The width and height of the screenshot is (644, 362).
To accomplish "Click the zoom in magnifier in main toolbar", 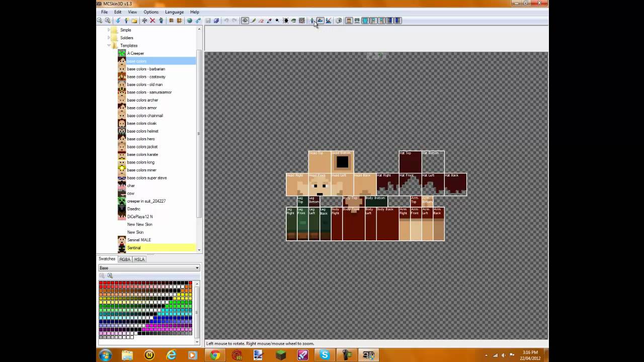I will click(107, 21).
